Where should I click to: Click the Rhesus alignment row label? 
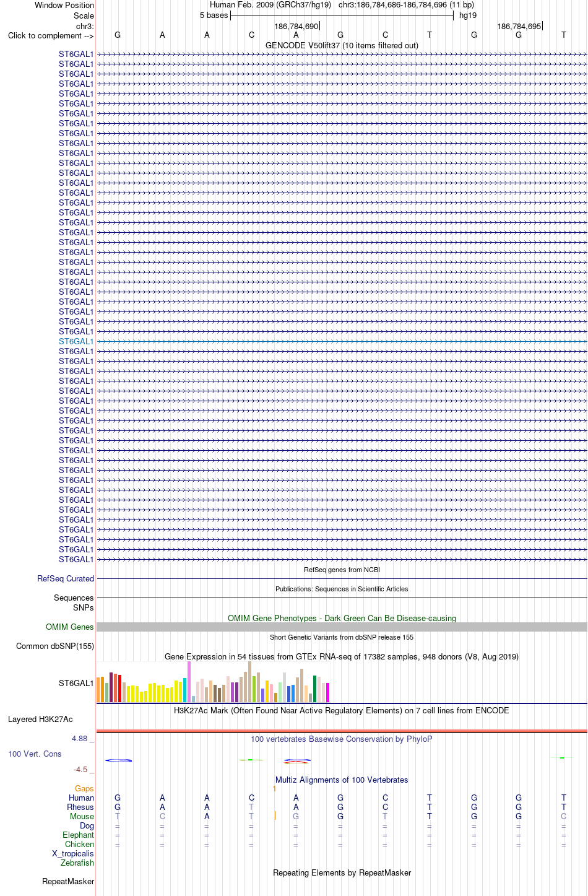80,807
